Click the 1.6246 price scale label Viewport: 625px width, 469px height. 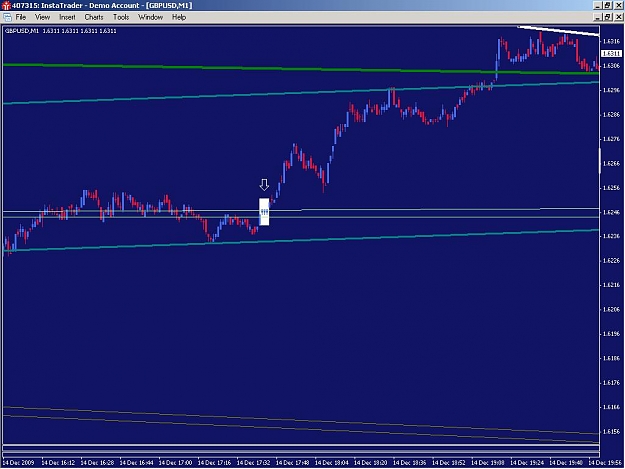612,212
